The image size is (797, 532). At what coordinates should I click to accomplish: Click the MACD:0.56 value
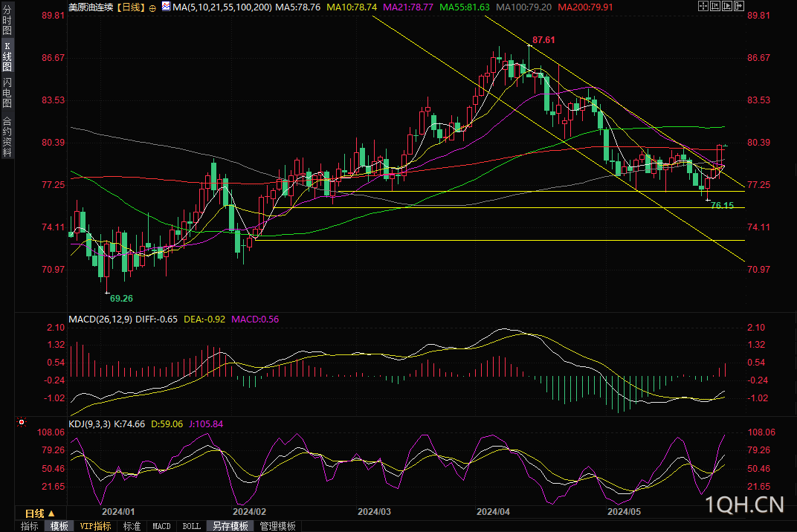pyautogui.click(x=255, y=319)
